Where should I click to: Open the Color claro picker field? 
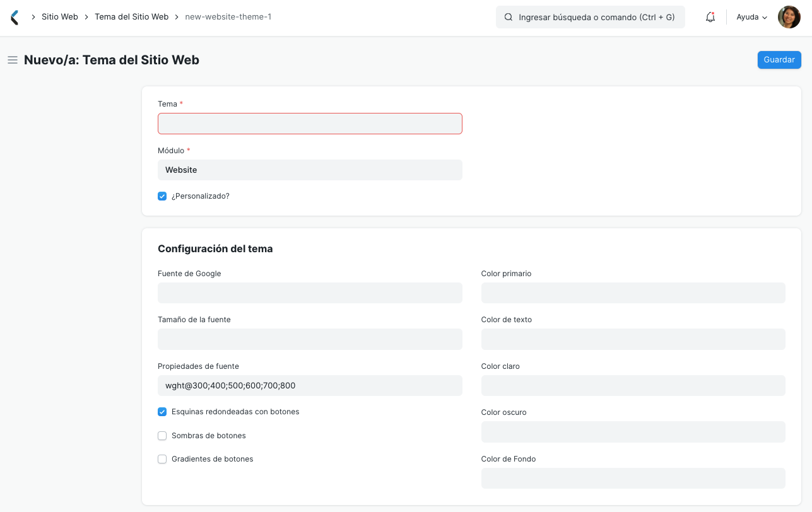pyautogui.click(x=633, y=386)
